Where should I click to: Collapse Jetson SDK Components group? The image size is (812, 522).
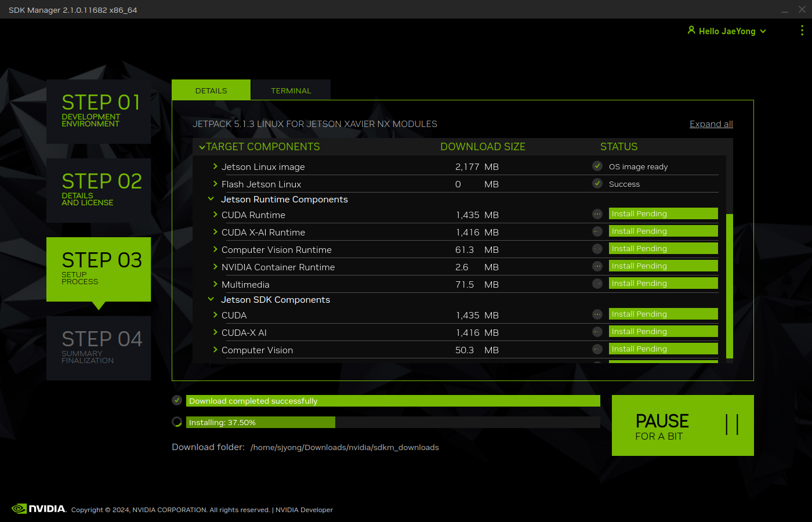pos(211,299)
